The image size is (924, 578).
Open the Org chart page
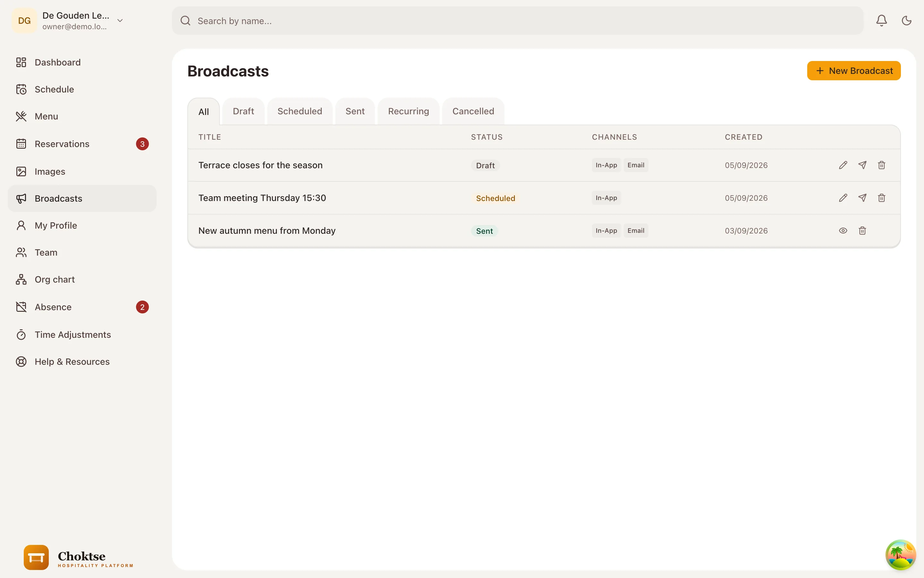click(82, 280)
